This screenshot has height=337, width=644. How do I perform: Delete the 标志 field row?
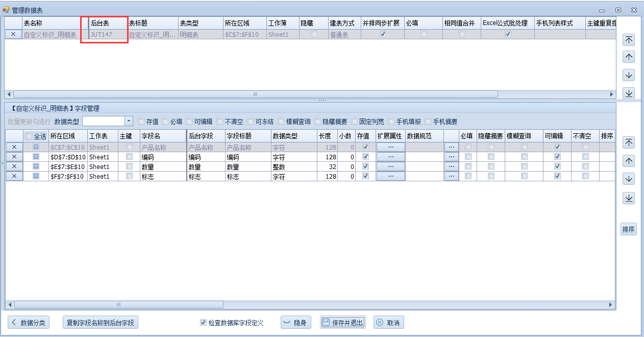[x=14, y=176]
